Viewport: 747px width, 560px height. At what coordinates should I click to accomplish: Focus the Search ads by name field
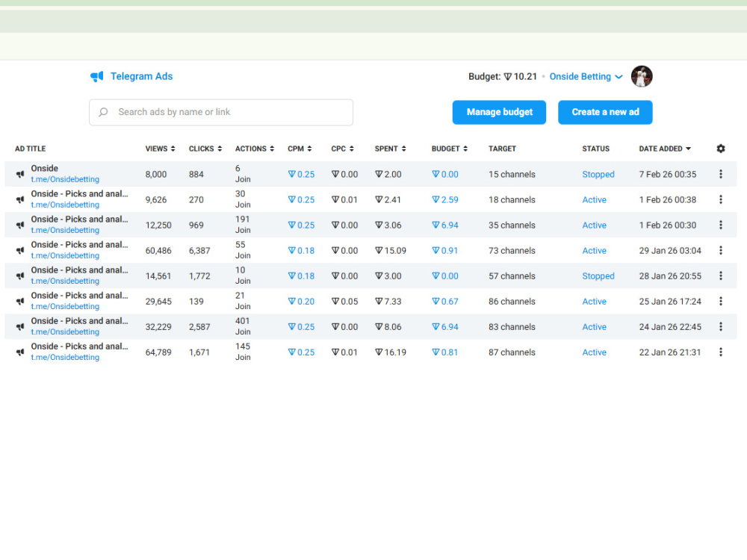point(221,113)
